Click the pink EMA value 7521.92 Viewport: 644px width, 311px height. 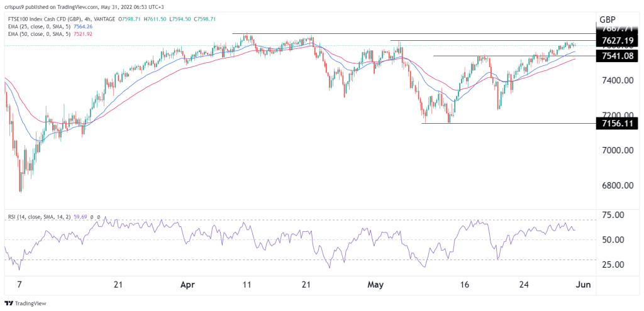click(x=83, y=34)
